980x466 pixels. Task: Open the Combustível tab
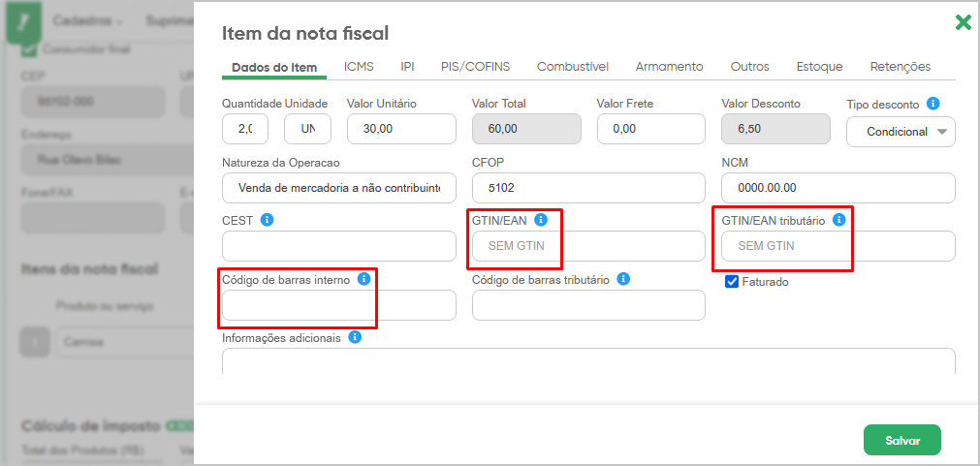coord(573,67)
